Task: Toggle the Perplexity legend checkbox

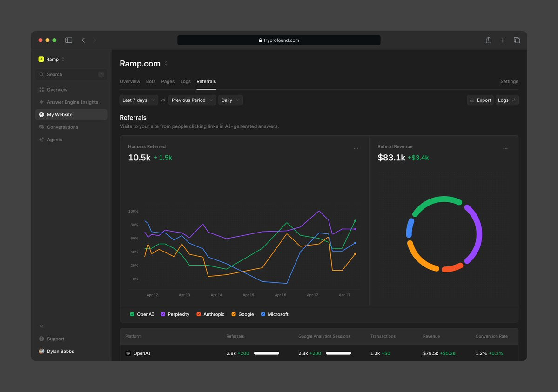Action: click(163, 314)
